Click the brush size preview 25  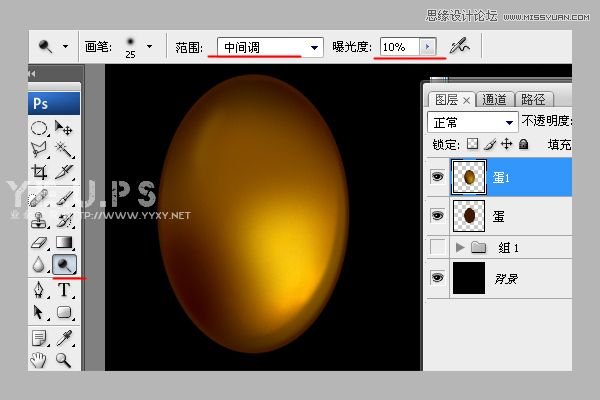tap(130, 48)
